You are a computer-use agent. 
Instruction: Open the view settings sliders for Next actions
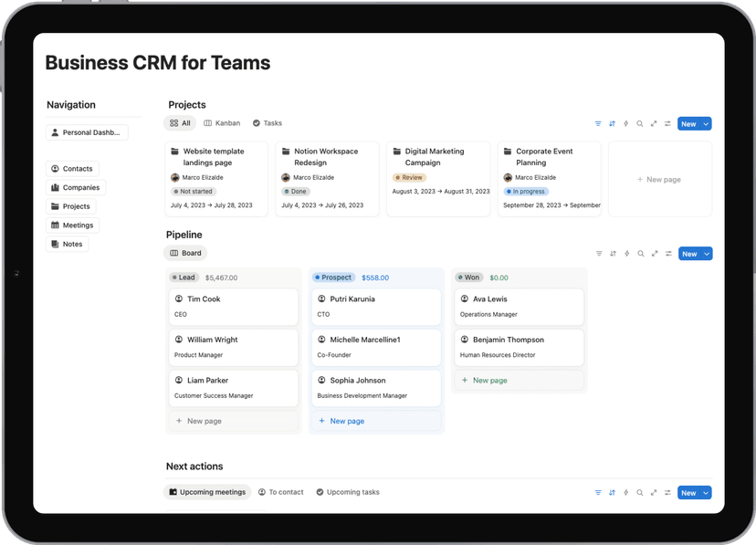click(x=667, y=492)
